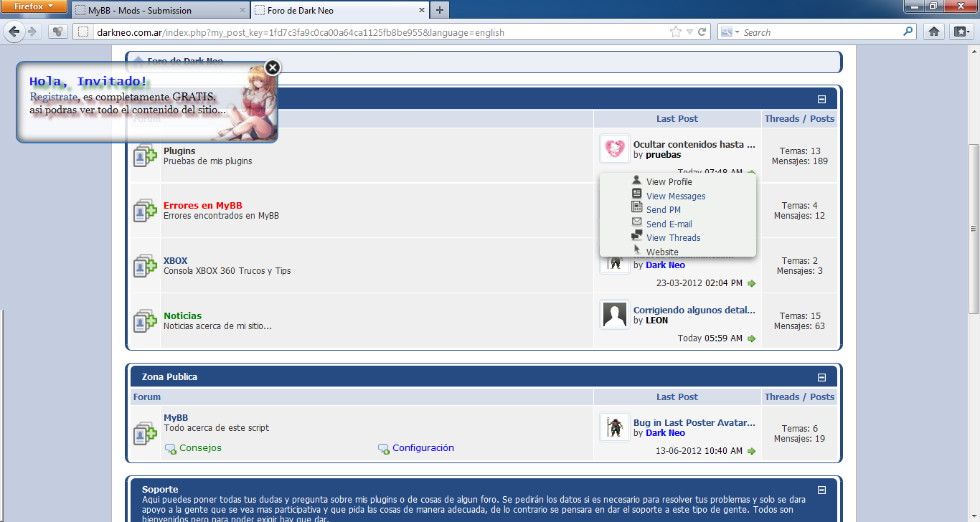
Task: Select Website from popup menu
Action: (x=662, y=252)
